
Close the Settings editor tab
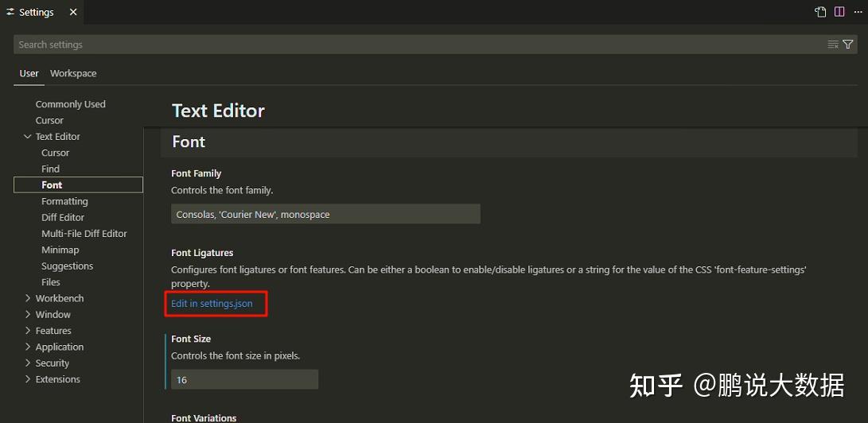tap(73, 13)
